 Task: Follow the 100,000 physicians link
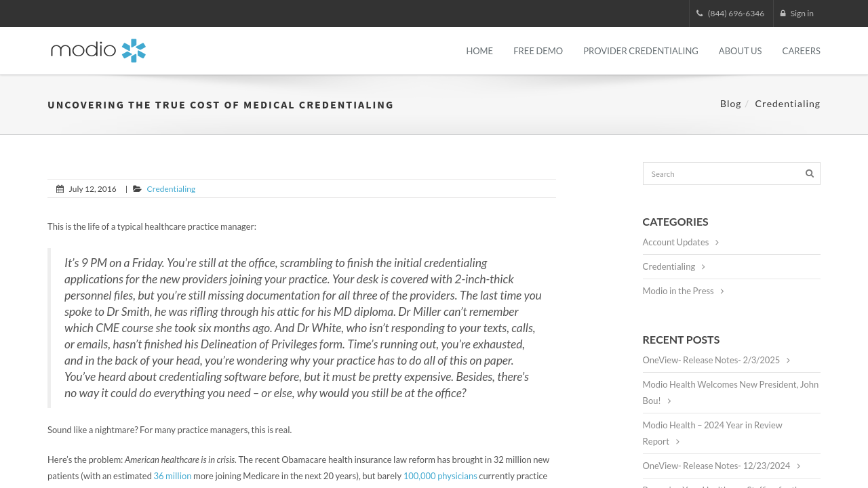click(x=440, y=476)
